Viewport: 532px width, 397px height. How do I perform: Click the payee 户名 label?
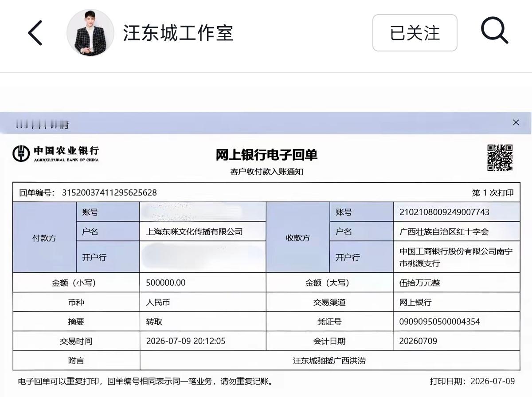[x=344, y=232]
